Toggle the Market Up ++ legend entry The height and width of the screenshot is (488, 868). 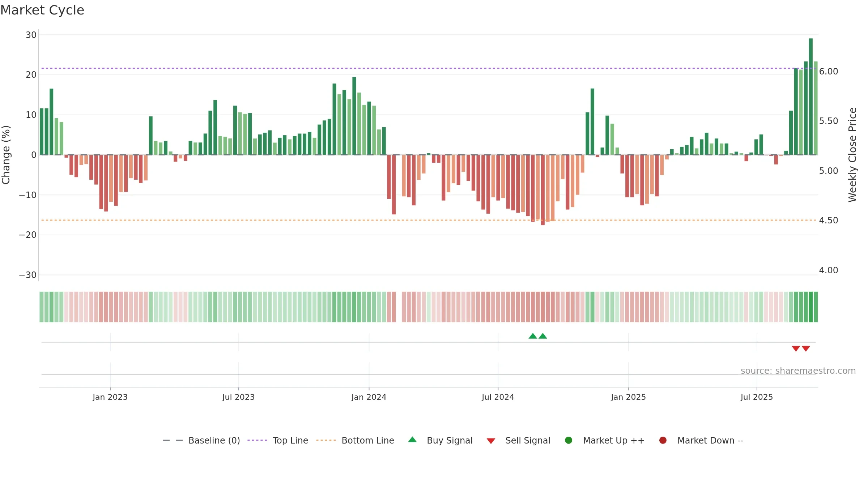604,440
